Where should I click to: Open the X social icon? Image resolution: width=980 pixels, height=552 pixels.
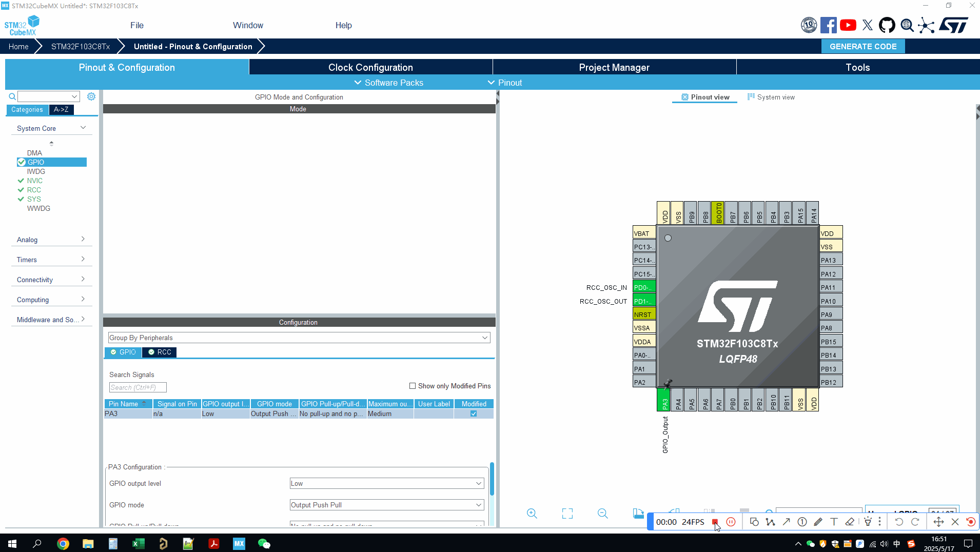click(x=868, y=25)
